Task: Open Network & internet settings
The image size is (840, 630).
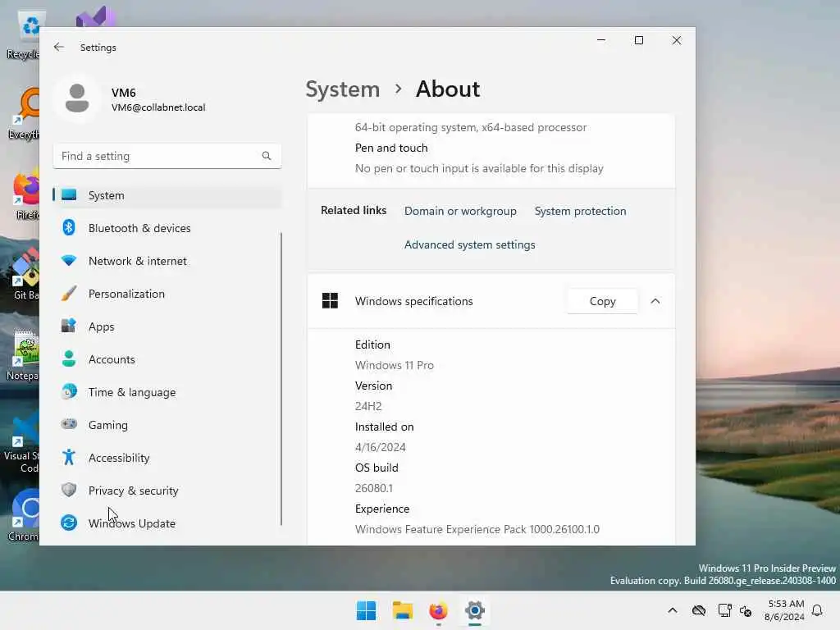Action: point(167,261)
